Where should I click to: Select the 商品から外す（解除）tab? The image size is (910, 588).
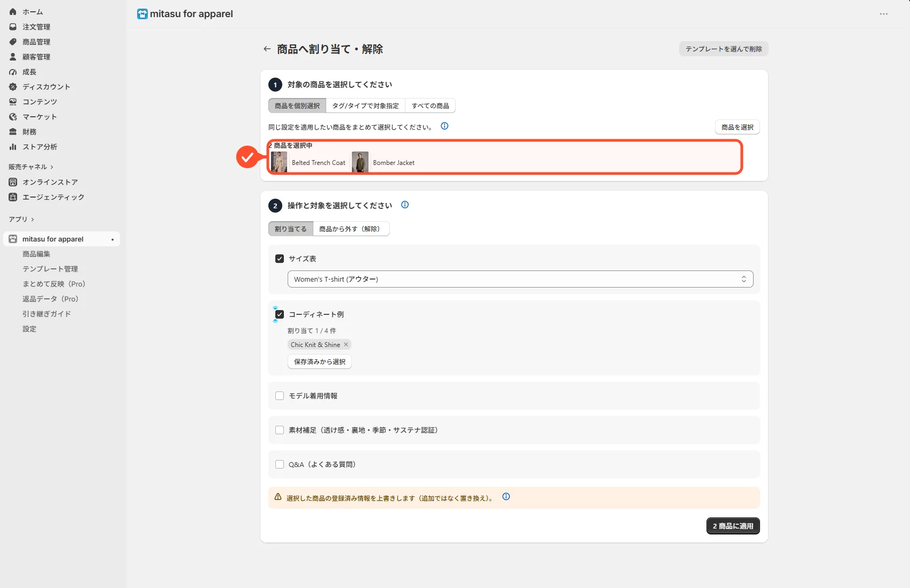(351, 229)
